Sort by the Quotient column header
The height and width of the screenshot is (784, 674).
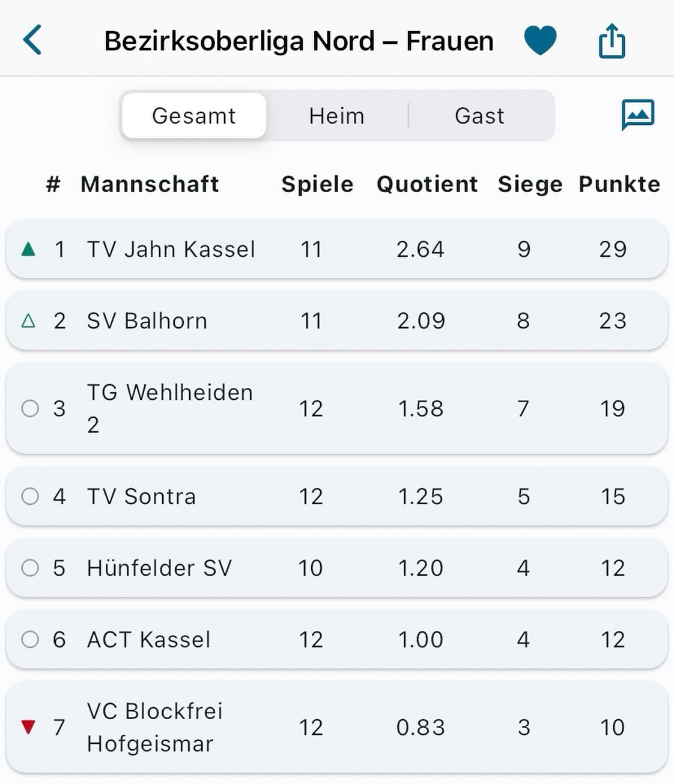(427, 184)
